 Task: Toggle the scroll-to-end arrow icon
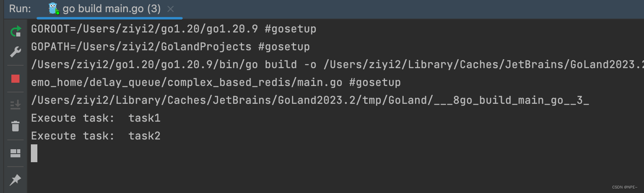click(15, 105)
